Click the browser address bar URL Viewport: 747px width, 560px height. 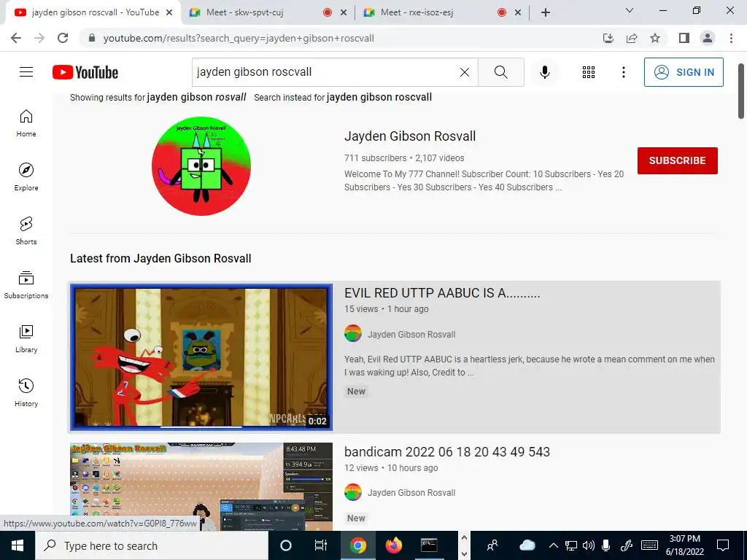[239, 38]
